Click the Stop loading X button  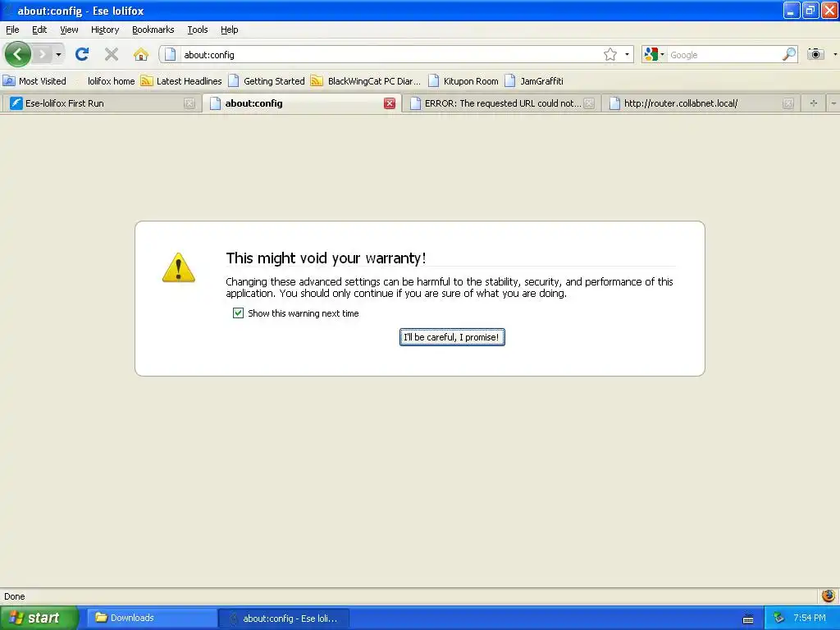click(x=112, y=54)
